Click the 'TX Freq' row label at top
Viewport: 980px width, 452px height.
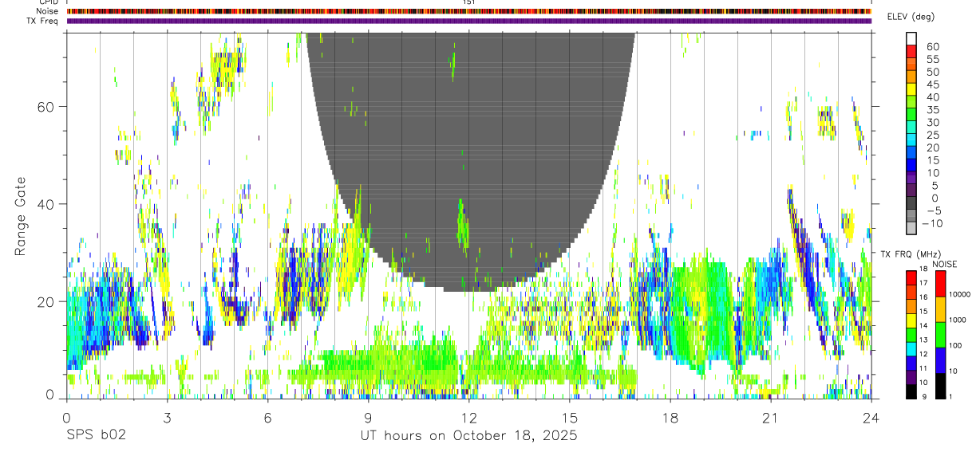pyautogui.click(x=43, y=21)
